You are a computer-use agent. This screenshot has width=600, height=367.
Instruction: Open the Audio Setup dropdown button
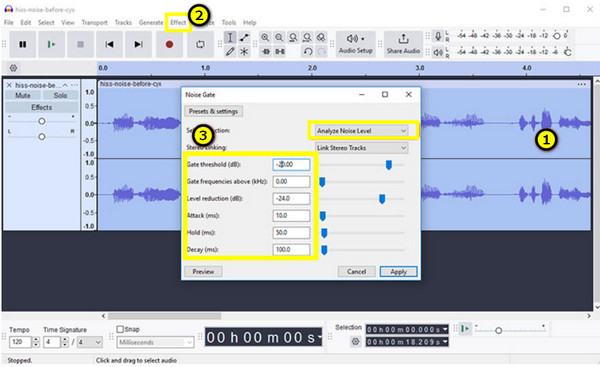tap(355, 44)
